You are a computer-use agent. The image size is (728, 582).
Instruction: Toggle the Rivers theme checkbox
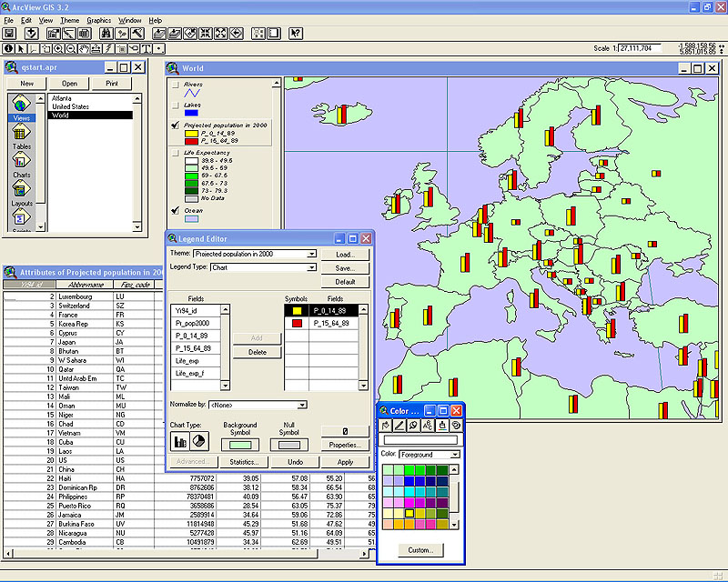174,85
